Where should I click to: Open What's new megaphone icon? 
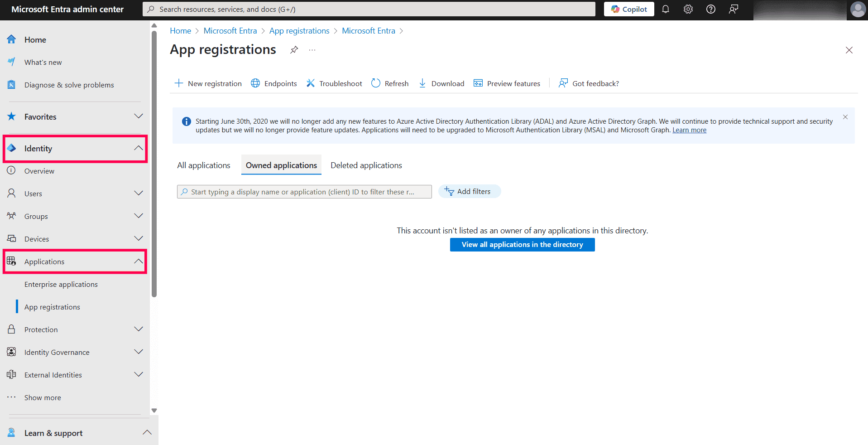pyautogui.click(x=11, y=62)
